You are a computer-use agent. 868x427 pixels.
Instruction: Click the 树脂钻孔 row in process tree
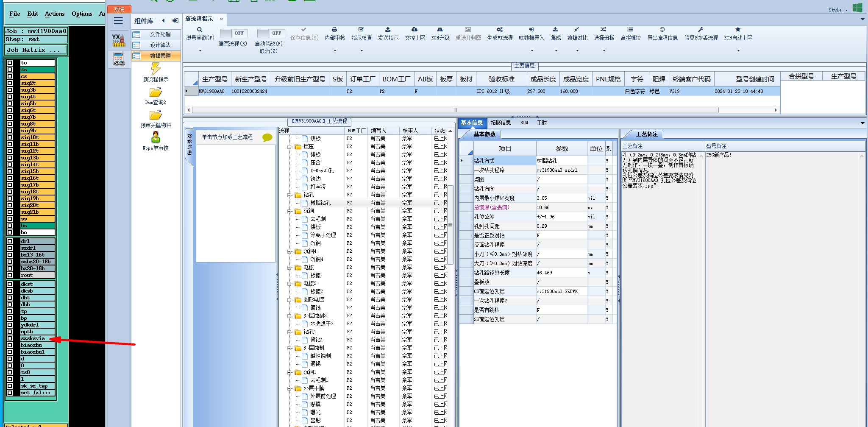pos(363,203)
